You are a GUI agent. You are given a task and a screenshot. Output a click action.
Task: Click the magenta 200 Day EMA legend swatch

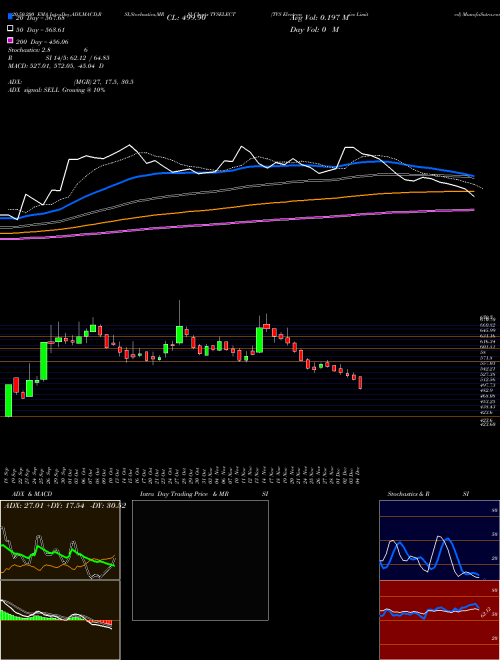click(10, 41)
